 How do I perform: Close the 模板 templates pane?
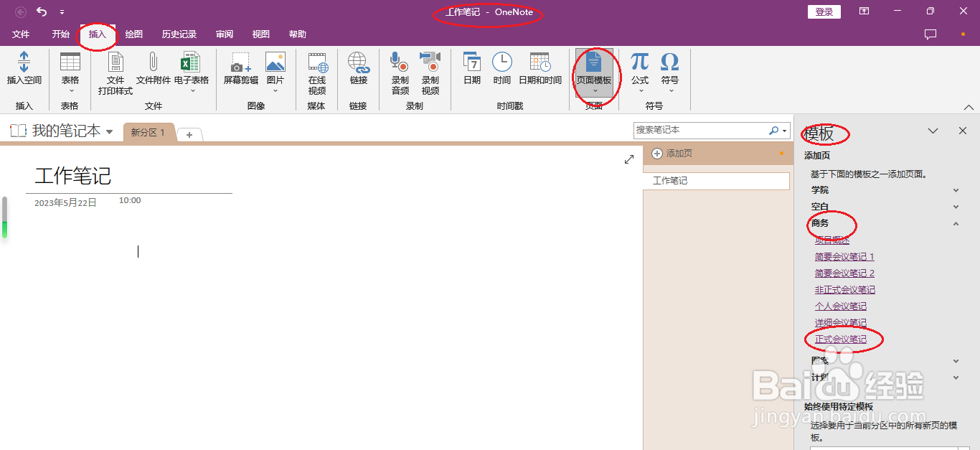point(963,131)
